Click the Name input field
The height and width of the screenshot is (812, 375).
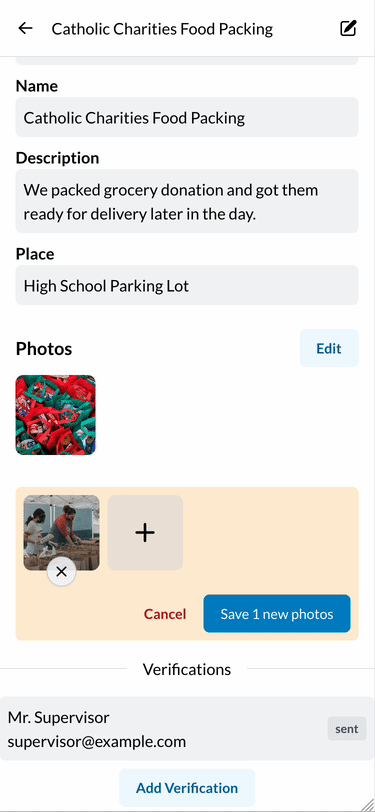pos(187,117)
